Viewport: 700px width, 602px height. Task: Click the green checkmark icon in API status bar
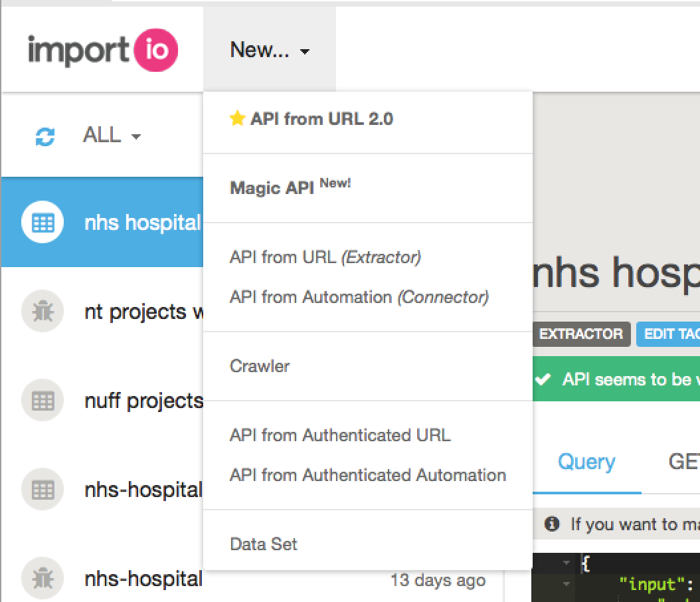coord(543,379)
